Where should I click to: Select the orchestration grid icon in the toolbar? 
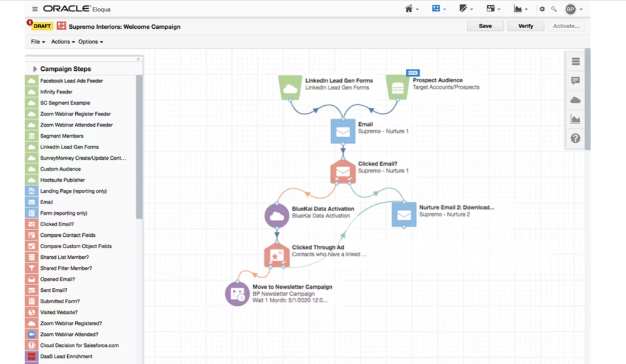(437, 8)
